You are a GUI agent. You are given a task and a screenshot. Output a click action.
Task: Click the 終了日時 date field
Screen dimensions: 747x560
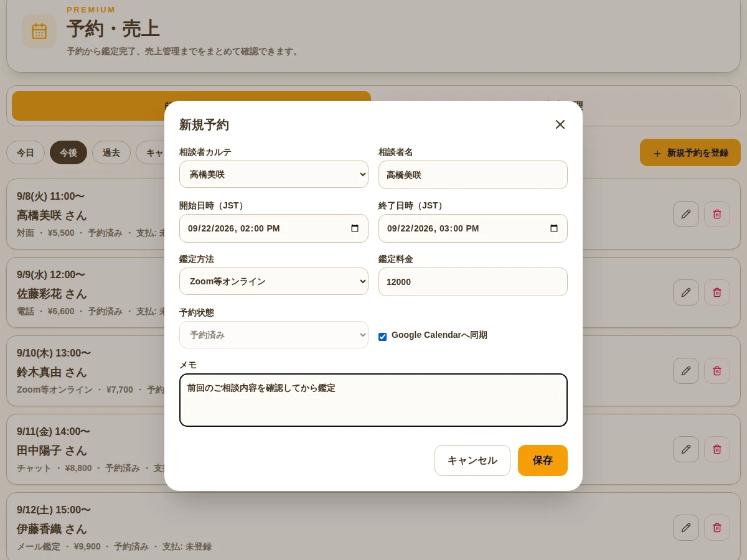pos(473,228)
